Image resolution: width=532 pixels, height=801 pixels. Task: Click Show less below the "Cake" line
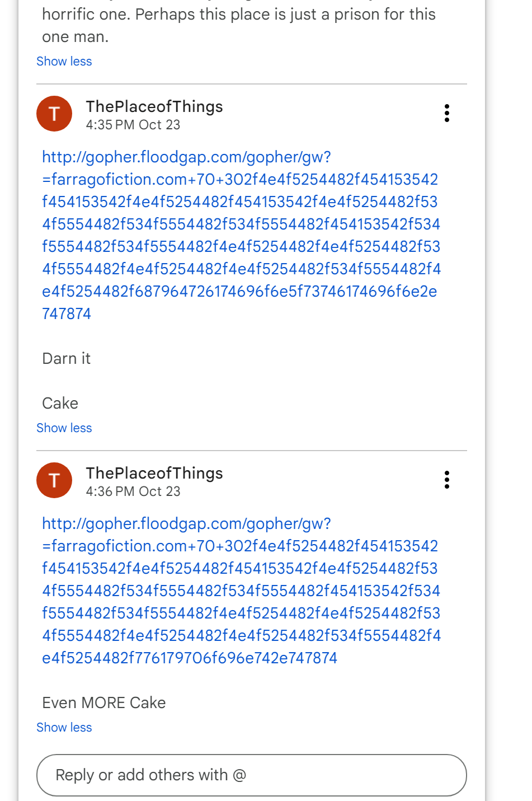pos(64,428)
